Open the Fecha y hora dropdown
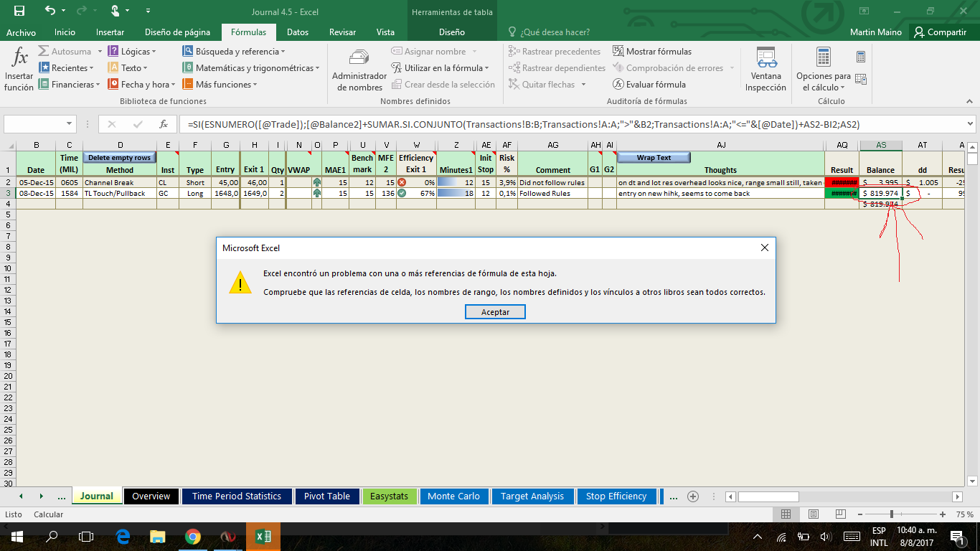The width and height of the screenshot is (980, 551). point(142,85)
